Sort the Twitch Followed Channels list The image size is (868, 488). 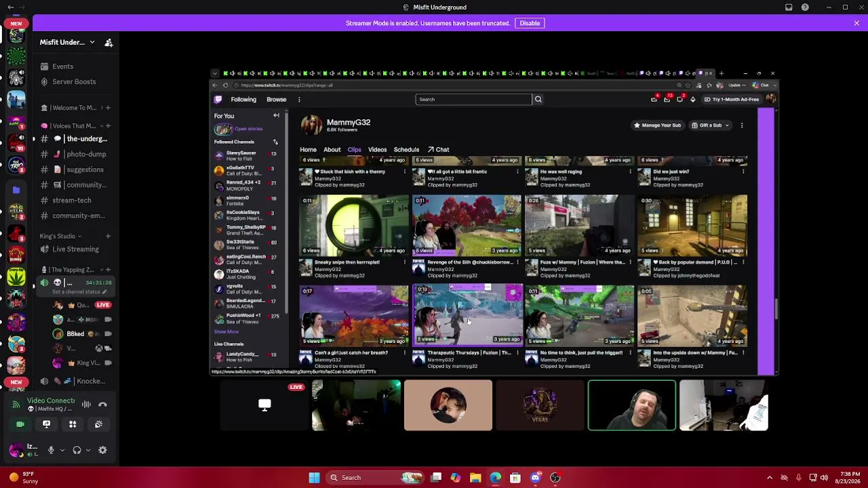pos(275,142)
